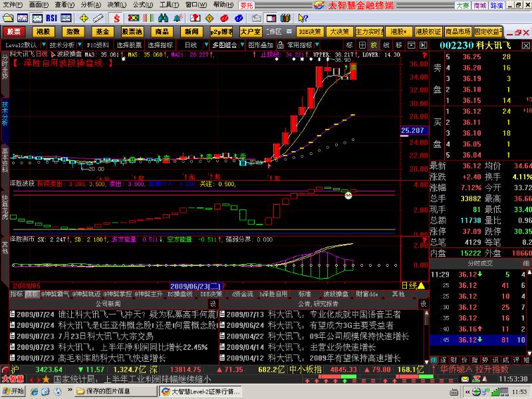
Task: Launch Internet Explorer from quick launch
Action: 34,391
